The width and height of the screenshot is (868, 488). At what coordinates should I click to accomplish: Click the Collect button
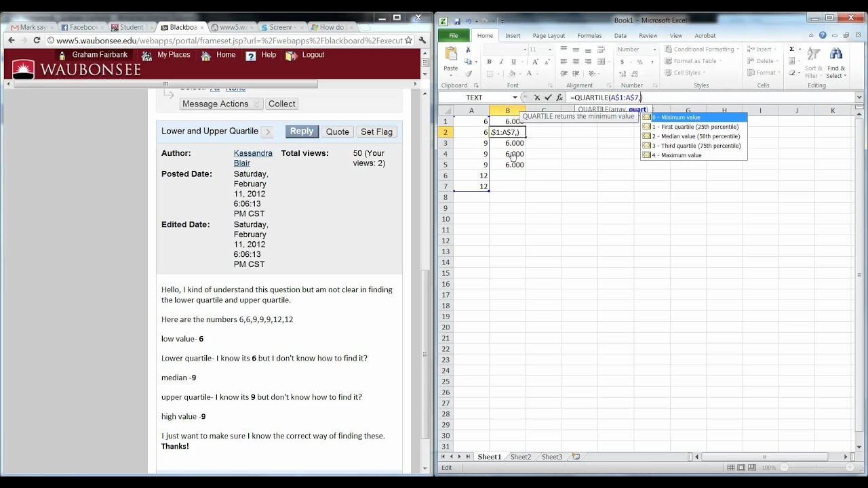coord(281,104)
